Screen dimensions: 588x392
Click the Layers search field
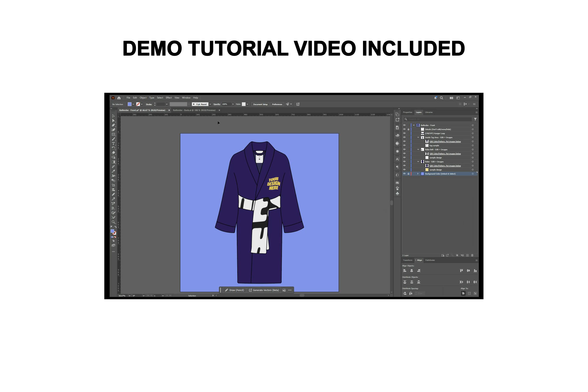click(438, 119)
